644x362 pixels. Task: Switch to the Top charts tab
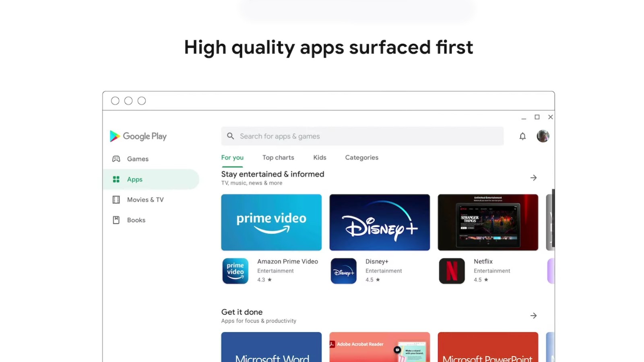278,158
